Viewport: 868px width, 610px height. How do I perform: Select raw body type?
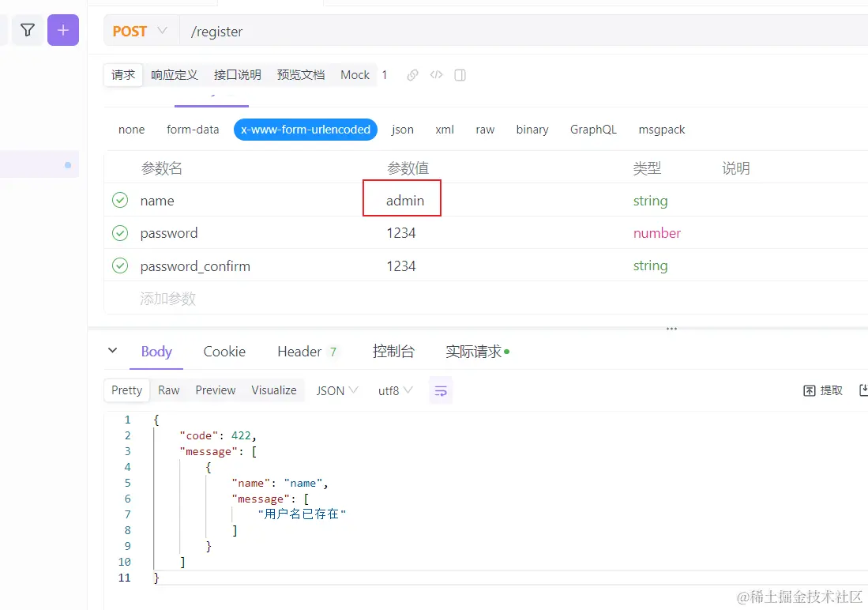(485, 130)
